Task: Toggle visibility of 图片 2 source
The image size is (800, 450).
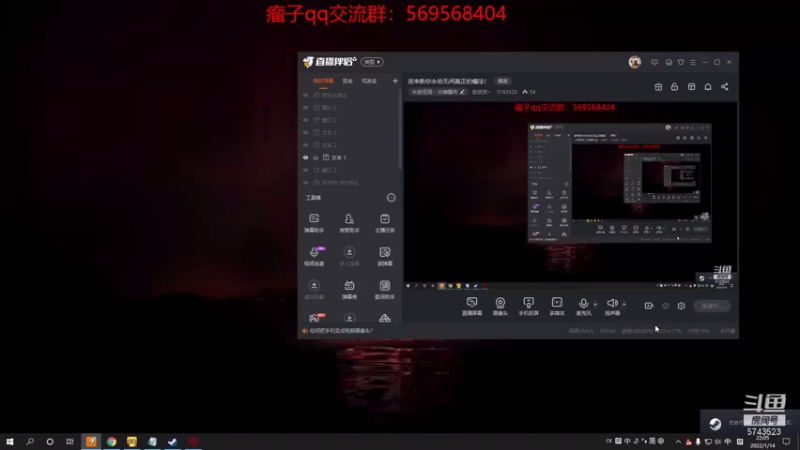Action: (305, 108)
